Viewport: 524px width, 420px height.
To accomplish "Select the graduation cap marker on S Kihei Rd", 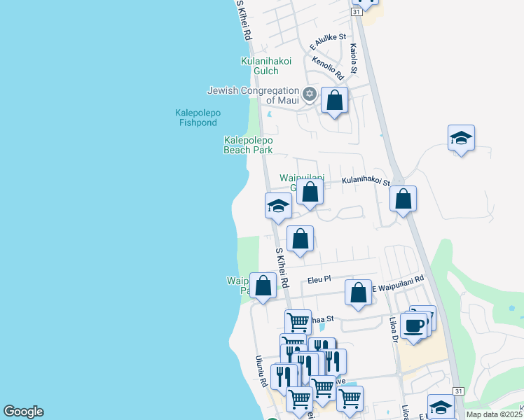I will [278, 208].
